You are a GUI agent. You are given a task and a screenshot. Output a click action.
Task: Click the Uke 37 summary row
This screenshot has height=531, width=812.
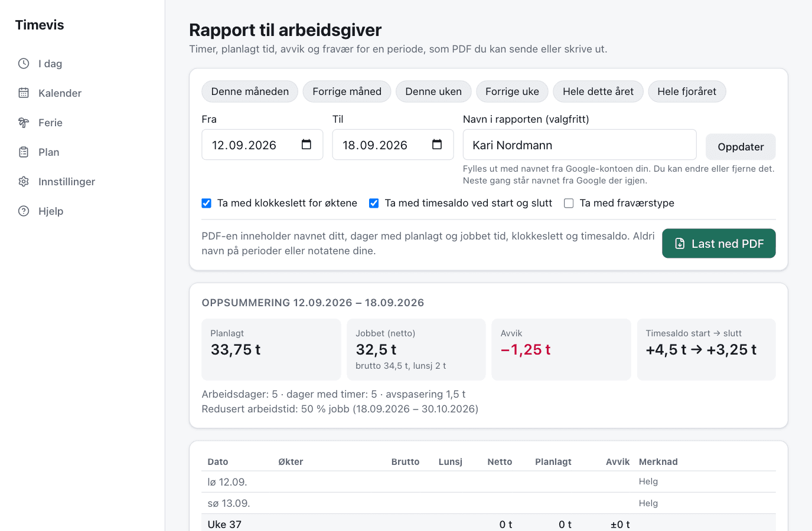click(488, 523)
